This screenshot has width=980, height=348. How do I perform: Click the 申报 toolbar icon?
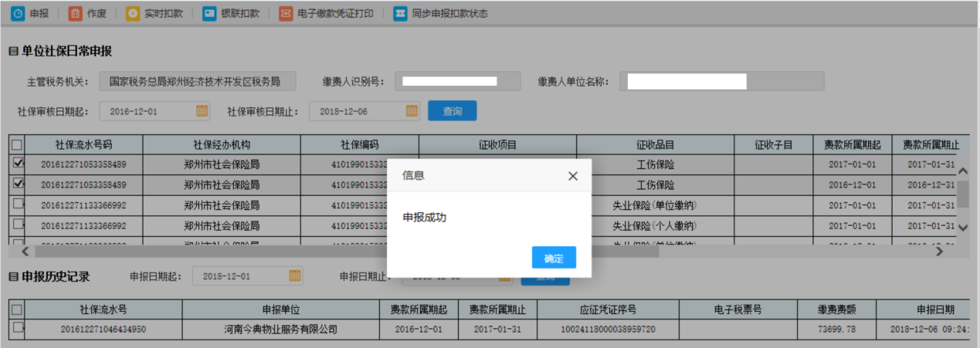[x=19, y=13]
